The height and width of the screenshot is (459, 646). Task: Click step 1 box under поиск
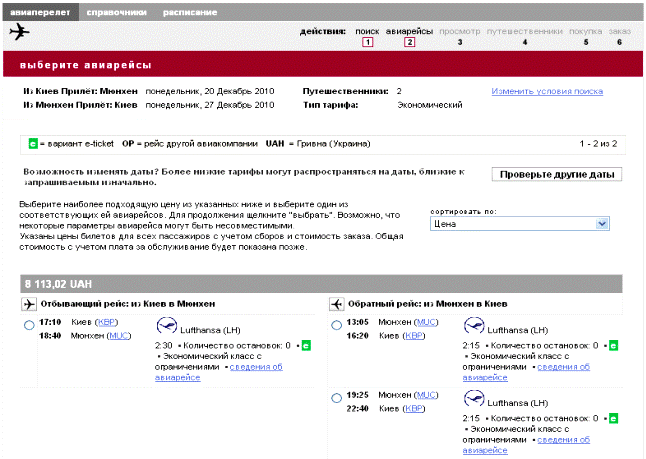(367, 42)
